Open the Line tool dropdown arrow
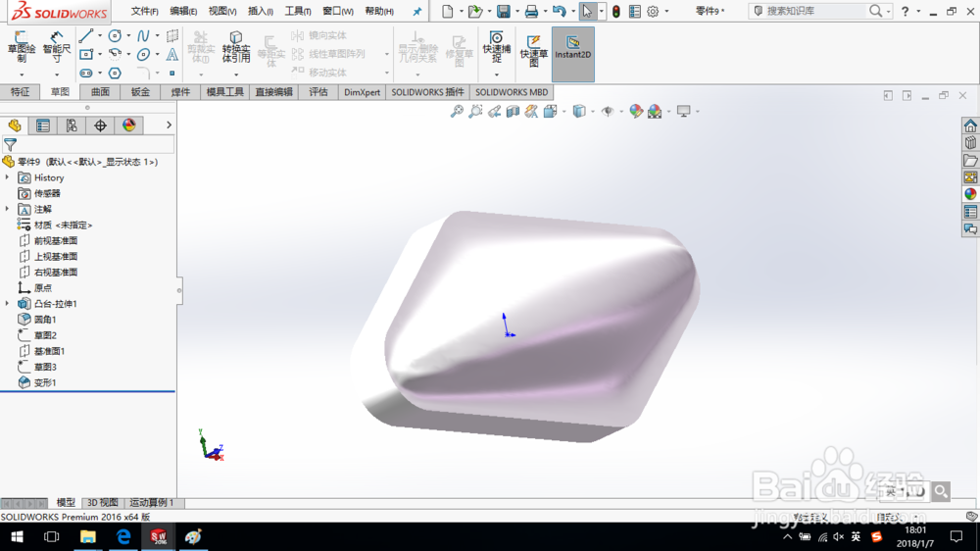The width and height of the screenshot is (980, 551). point(99,35)
